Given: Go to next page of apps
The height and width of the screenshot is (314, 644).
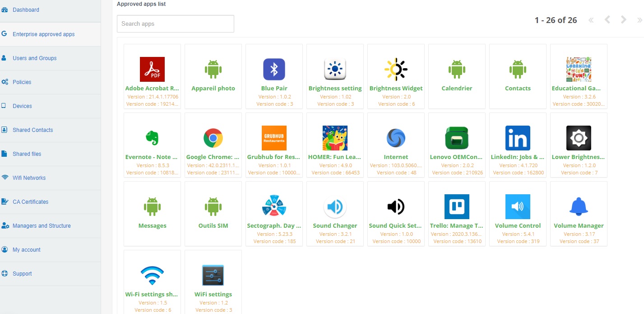Looking at the screenshot, I should (x=624, y=20).
